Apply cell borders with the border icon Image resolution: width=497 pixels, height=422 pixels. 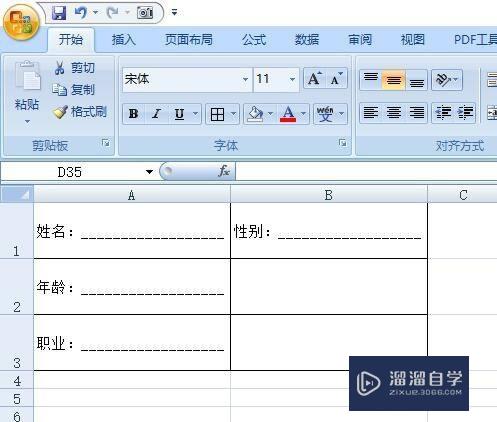click(x=217, y=114)
